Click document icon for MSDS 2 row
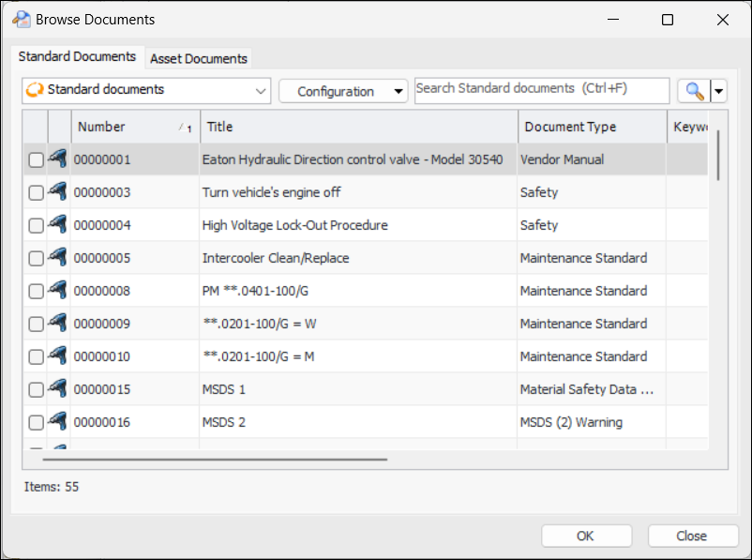This screenshot has height=560, width=752. [58, 422]
